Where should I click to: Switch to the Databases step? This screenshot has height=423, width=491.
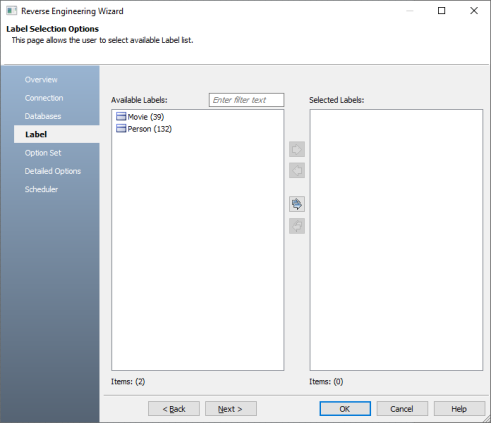tap(43, 116)
